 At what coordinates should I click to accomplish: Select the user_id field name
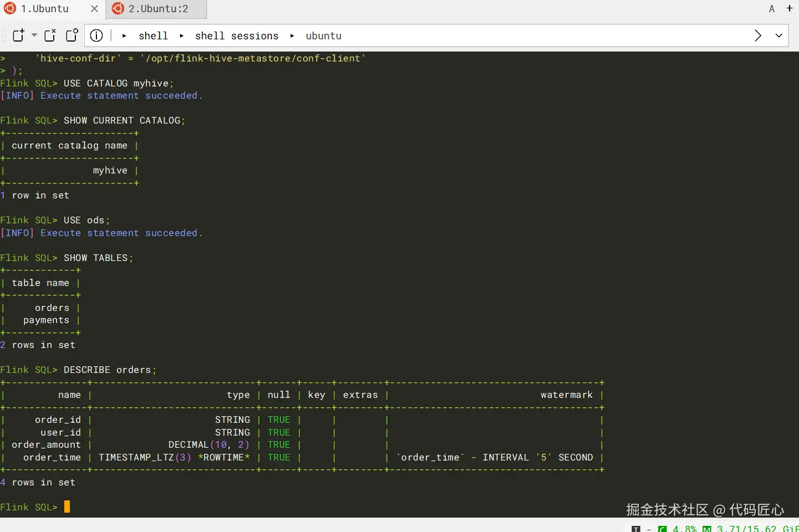tap(60, 432)
